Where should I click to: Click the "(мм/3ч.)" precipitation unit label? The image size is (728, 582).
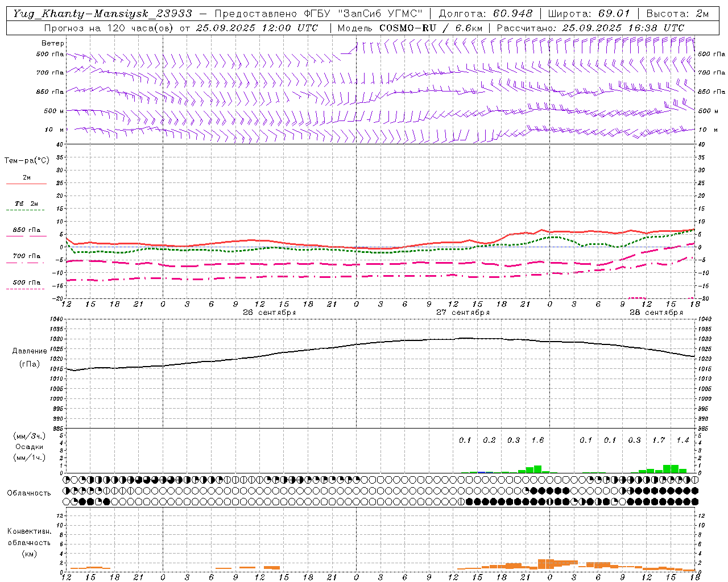pyautogui.click(x=30, y=436)
